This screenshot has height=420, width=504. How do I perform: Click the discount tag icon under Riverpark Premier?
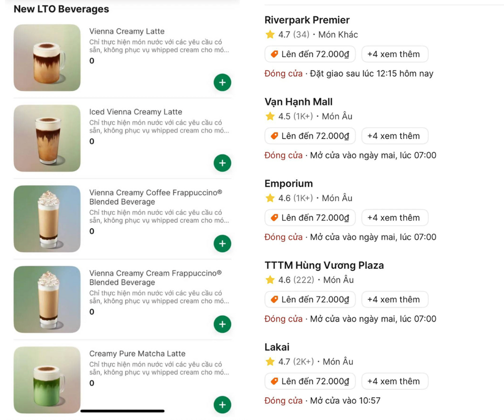click(274, 54)
